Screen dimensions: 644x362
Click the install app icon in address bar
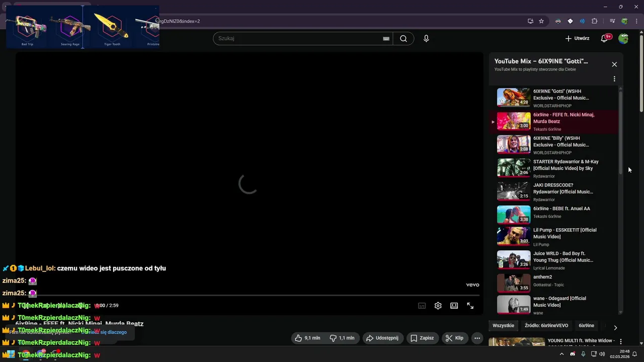click(x=530, y=21)
